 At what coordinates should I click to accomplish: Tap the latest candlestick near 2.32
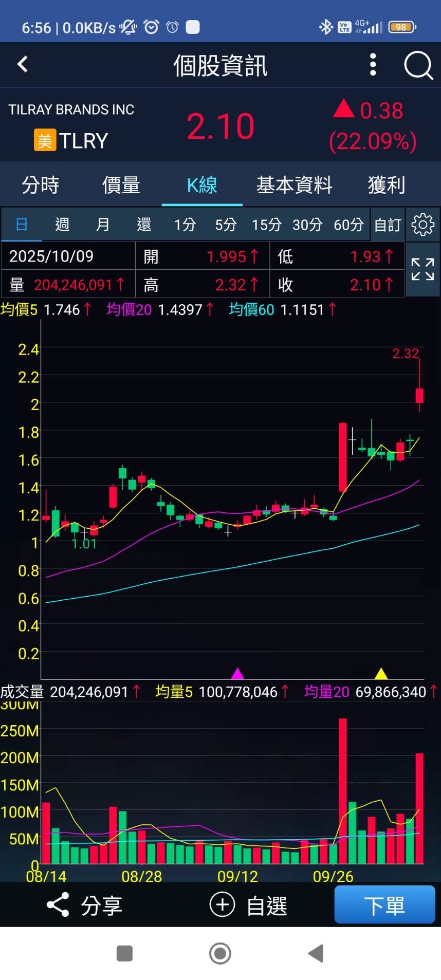coord(419,395)
